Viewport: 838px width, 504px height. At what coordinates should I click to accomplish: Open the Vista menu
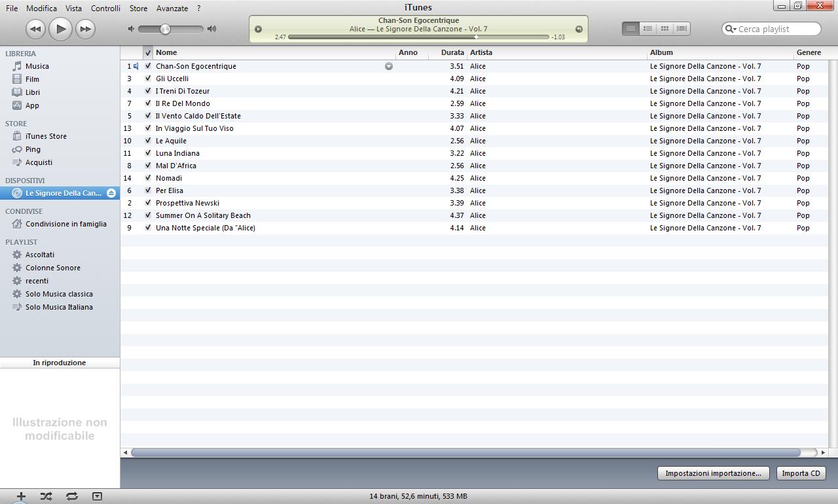(x=74, y=9)
